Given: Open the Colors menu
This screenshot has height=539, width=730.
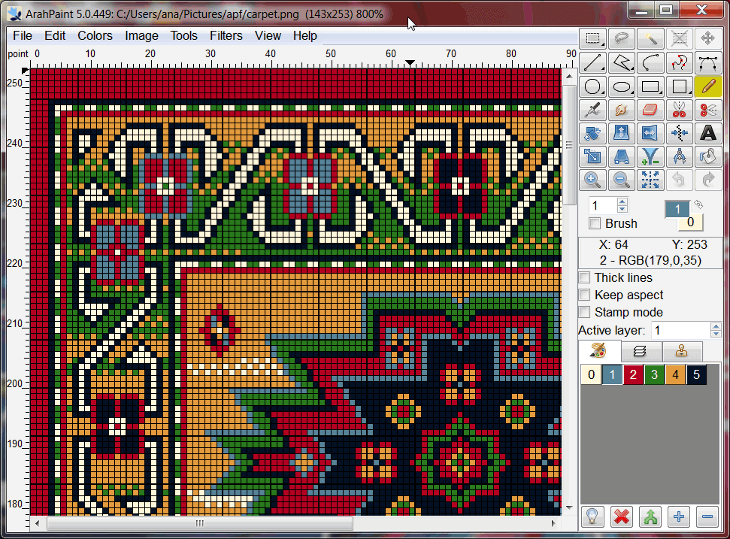Looking at the screenshot, I should tap(93, 36).
